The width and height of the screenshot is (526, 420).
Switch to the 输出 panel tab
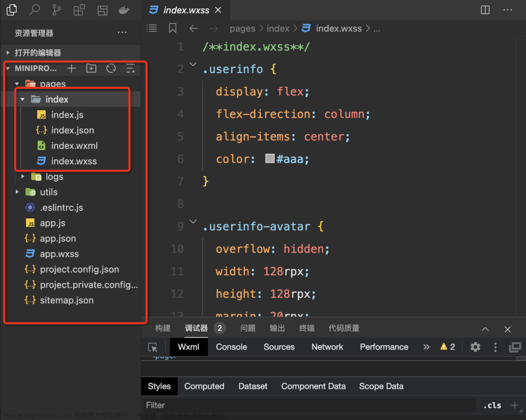277,328
